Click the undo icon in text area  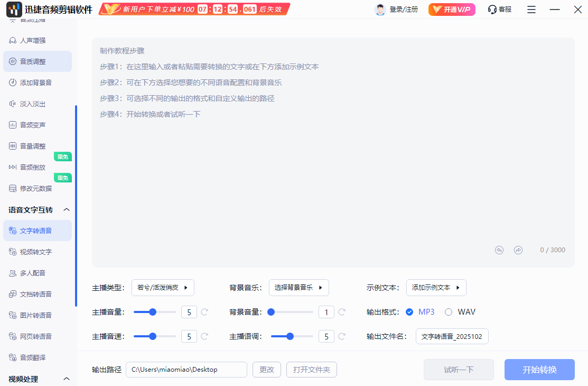coord(499,250)
